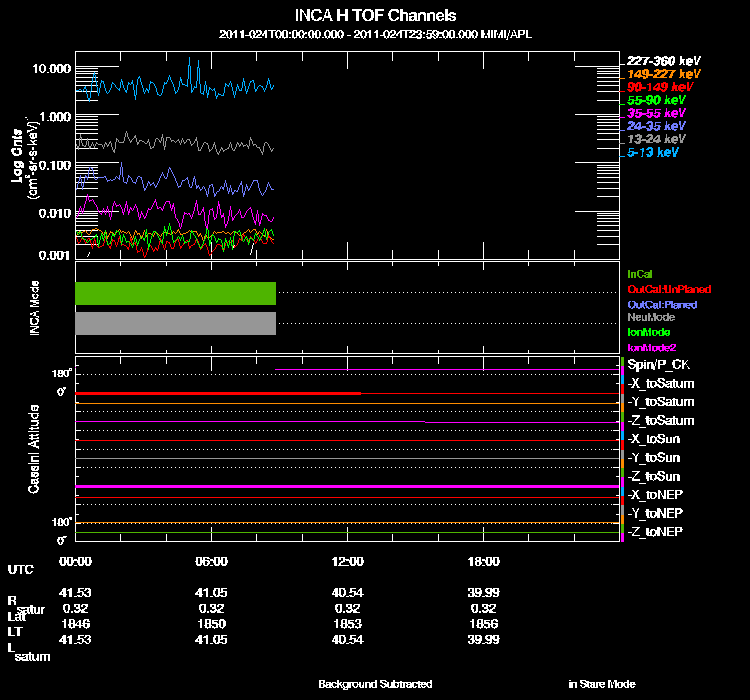The image size is (750, 700).
Task: Click the -X_toSaturn attitude label
Action: pos(661,384)
